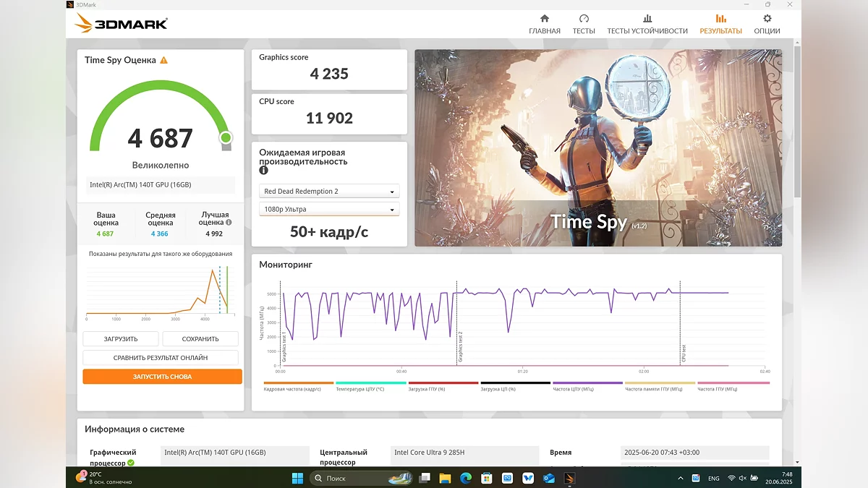Click the 3DMark icon in the taskbar

pyautogui.click(x=569, y=478)
